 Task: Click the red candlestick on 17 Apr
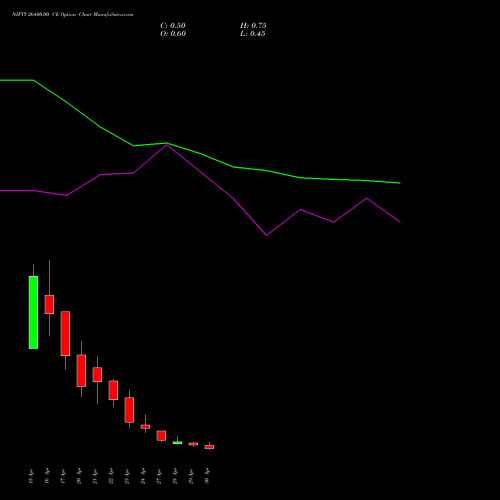coord(65,333)
